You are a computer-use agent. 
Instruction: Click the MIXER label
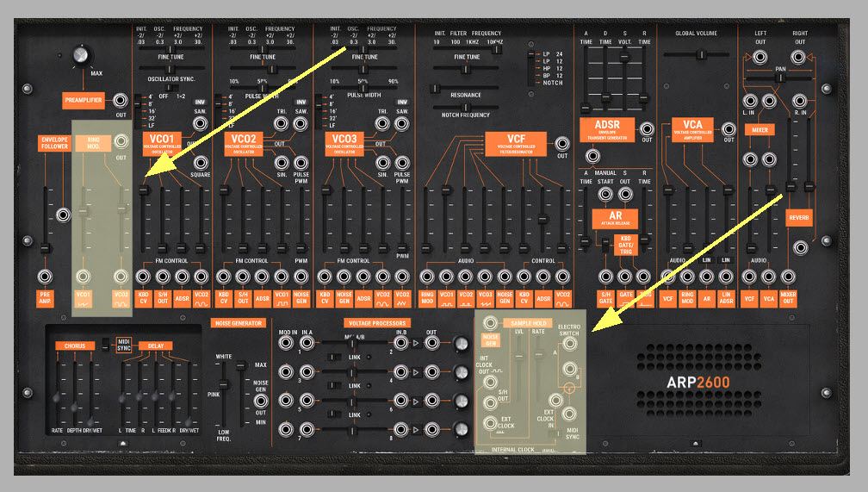[760, 129]
